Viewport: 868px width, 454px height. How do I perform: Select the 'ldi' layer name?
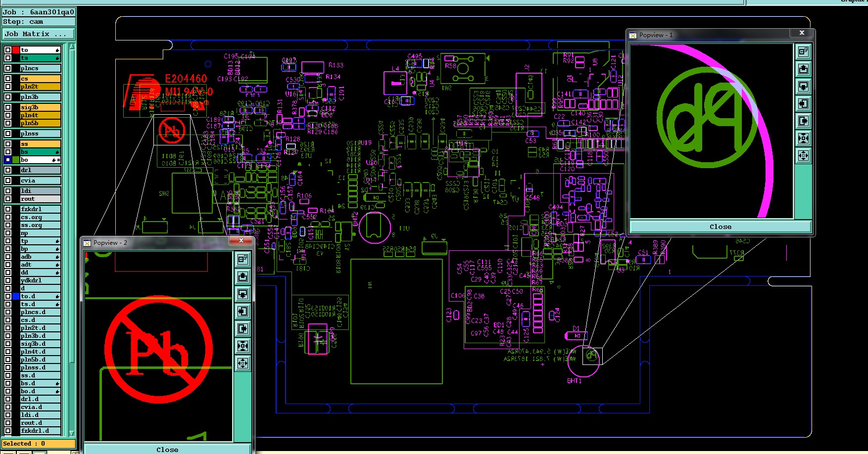coord(40,191)
